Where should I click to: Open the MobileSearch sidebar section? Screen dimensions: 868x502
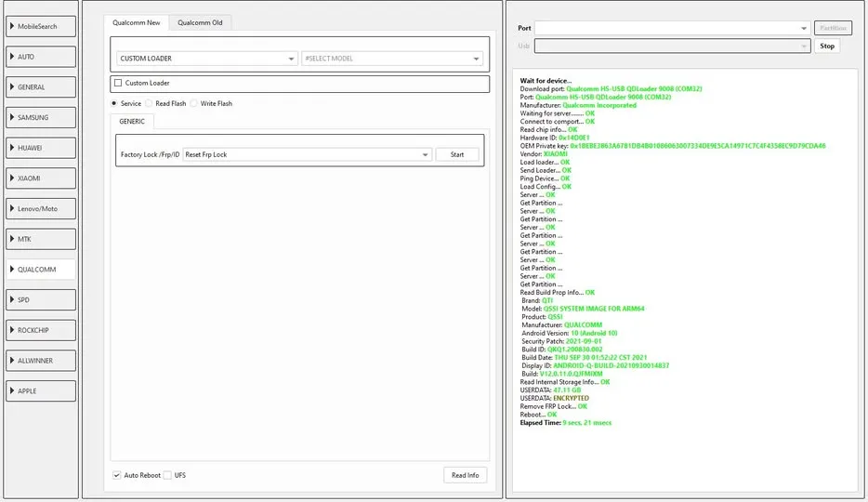click(41, 26)
